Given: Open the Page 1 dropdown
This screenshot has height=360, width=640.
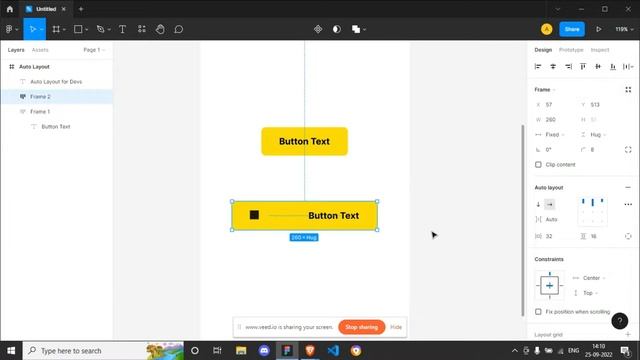Looking at the screenshot, I should pyautogui.click(x=94, y=50).
